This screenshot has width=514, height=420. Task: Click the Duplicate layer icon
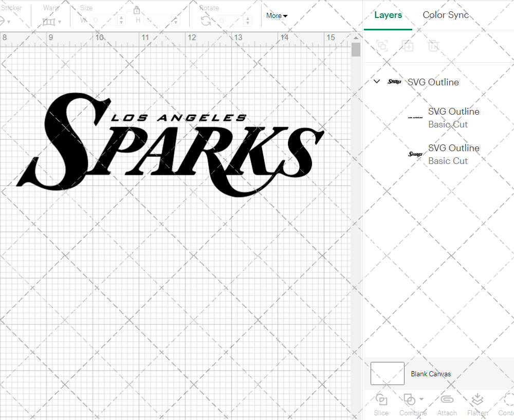[408, 46]
